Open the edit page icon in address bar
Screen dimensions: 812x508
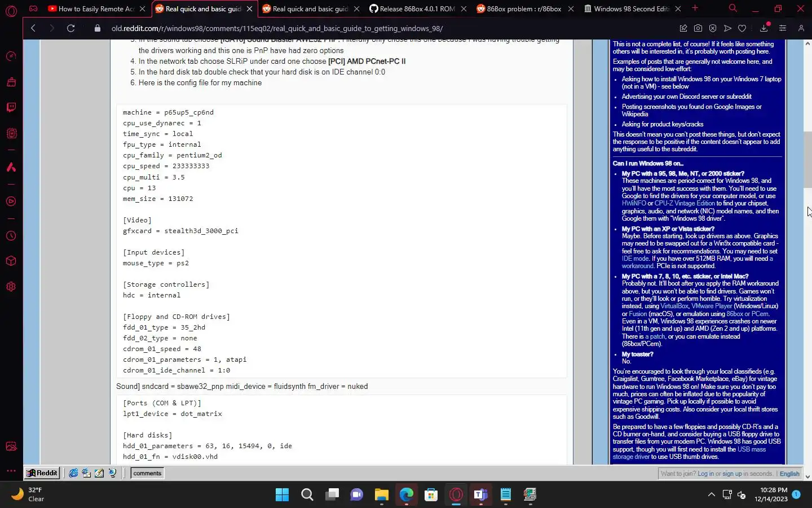click(x=683, y=28)
